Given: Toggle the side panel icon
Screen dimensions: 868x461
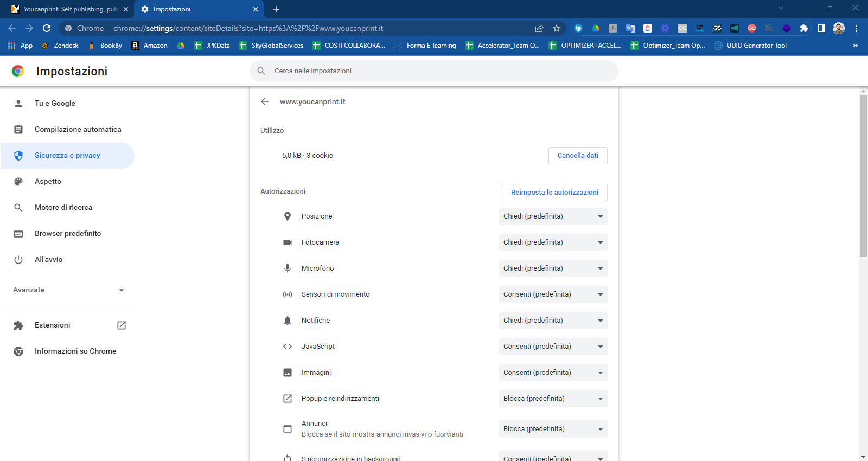Looking at the screenshot, I should tap(821, 28).
